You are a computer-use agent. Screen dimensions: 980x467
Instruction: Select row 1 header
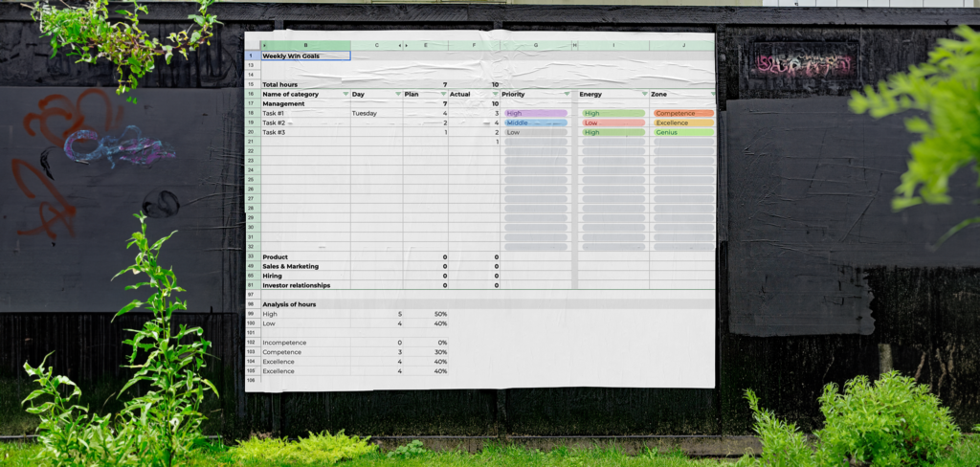253,56
